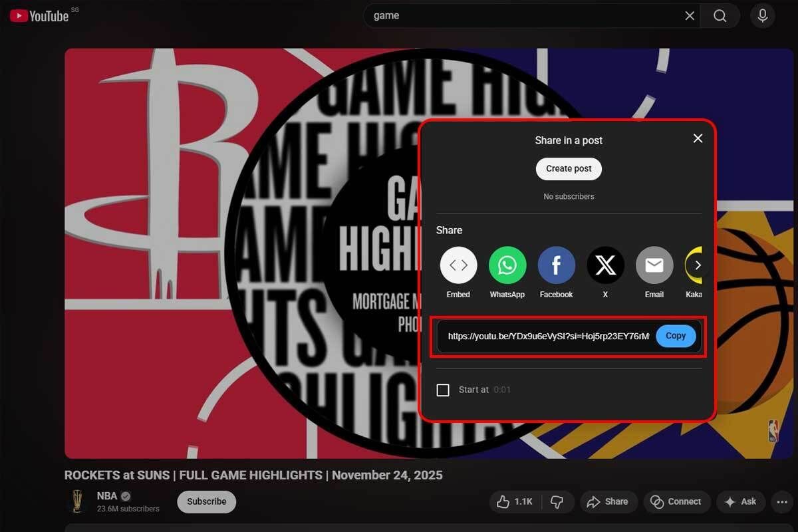Choose the Embed share icon
This screenshot has height=532, width=798.
(x=458, y=265)
